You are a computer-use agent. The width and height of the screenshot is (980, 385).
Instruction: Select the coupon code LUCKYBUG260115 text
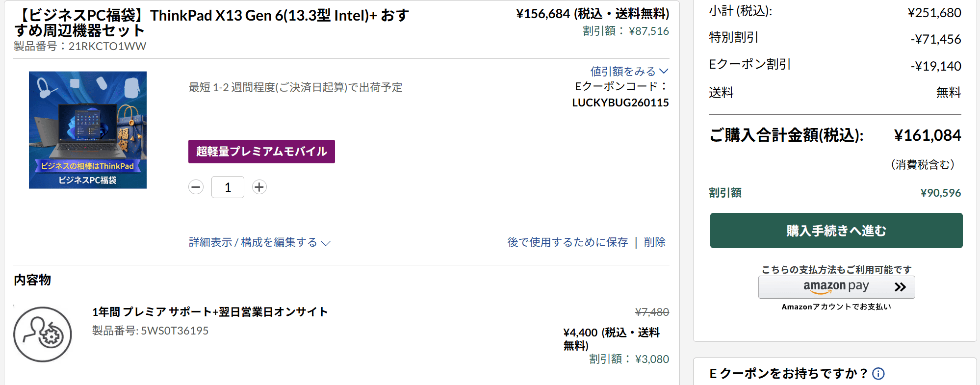[x=620, y=103]
